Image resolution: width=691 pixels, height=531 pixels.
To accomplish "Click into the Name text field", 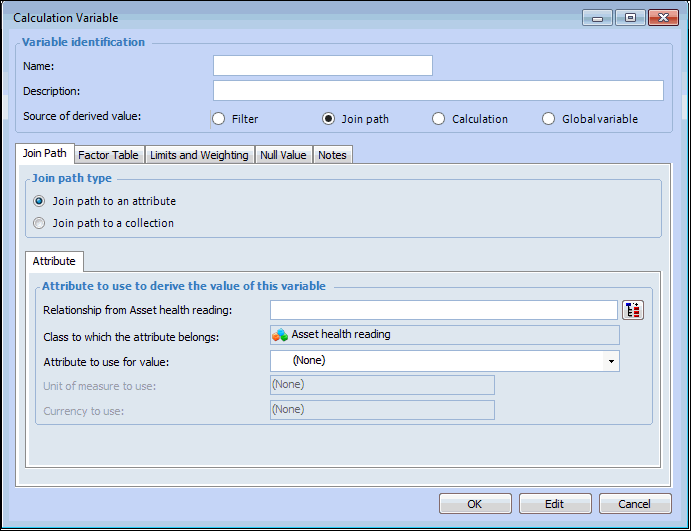I will [322, 66].
